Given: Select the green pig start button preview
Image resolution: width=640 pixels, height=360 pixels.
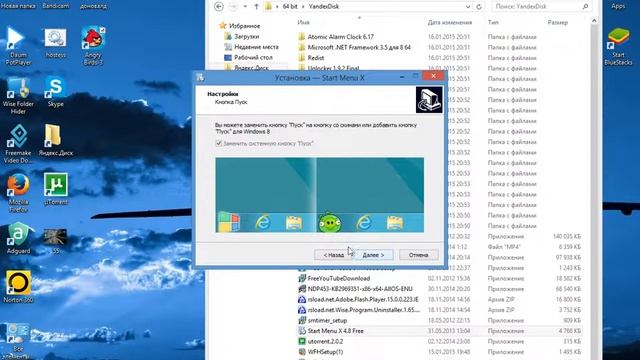Looking at the screenshot, I should (x=330, y=223).
